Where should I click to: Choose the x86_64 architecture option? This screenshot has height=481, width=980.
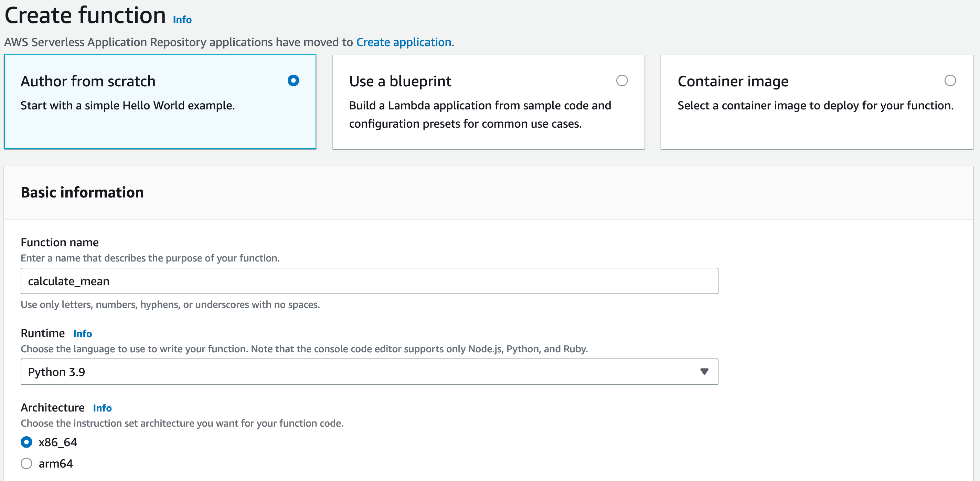[26, 442]
